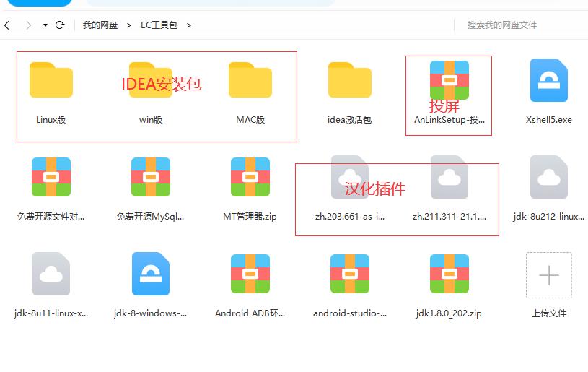
Task: Click the jdk-8u212-linux... file name
Action: pyautogui.click(x=549, y=217)
